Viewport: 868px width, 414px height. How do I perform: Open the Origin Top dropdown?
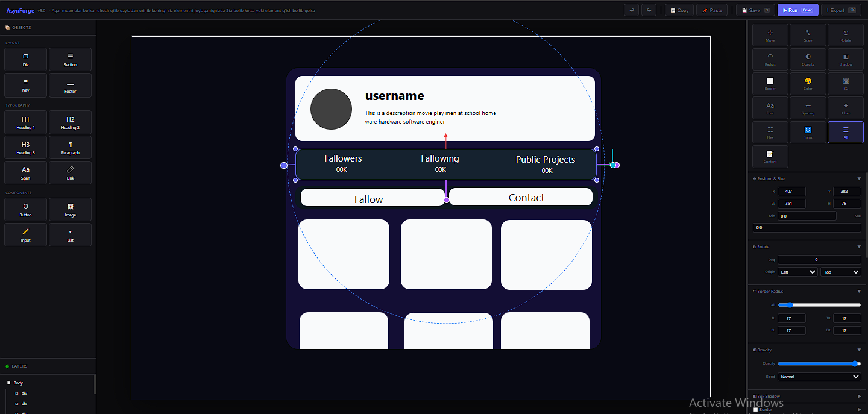pos(841,272)
